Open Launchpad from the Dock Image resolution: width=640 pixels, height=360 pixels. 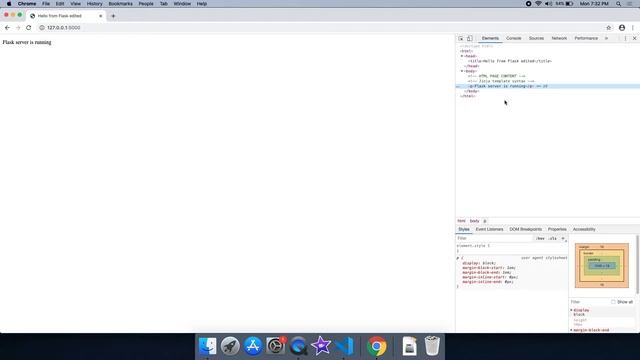230,346
